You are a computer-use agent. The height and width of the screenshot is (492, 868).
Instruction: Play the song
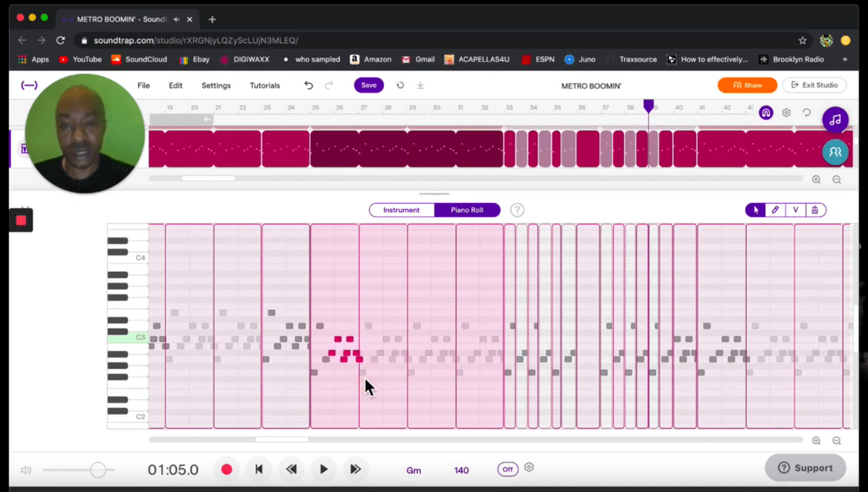point(323,469)
